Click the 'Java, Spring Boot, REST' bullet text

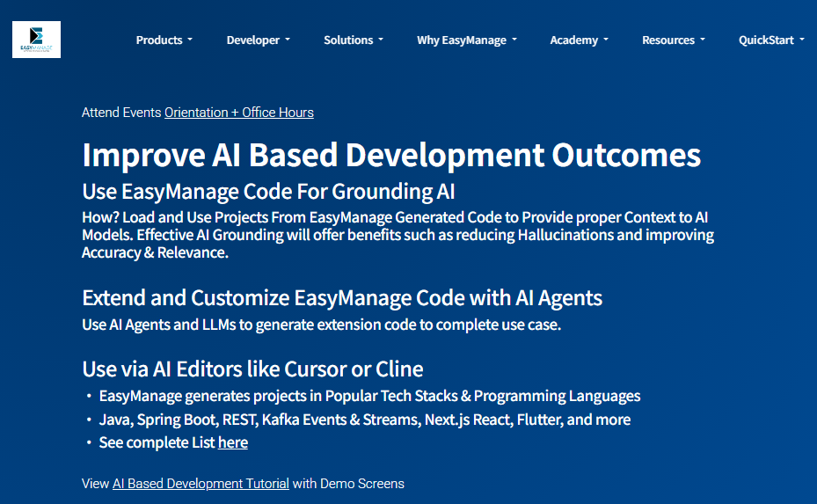[x=365, y=420]
